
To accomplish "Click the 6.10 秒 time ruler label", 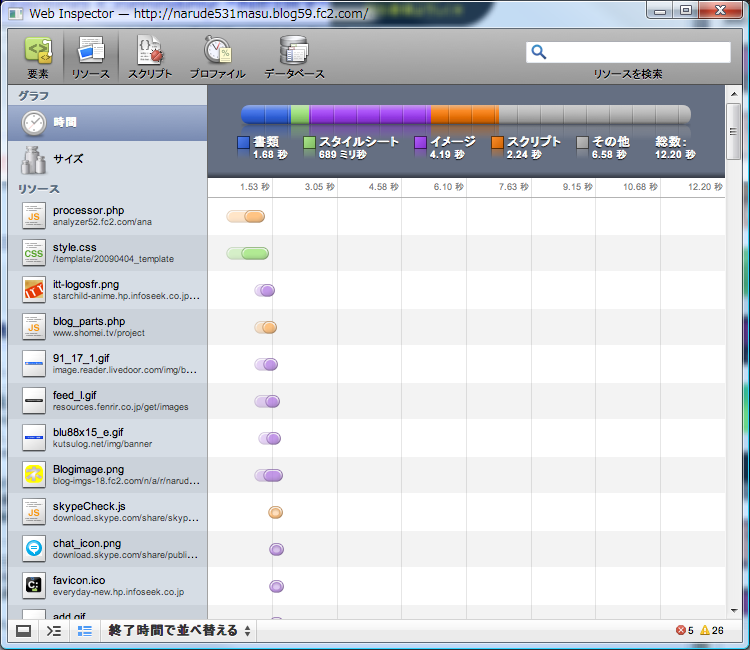I will [x=448, y=187].
